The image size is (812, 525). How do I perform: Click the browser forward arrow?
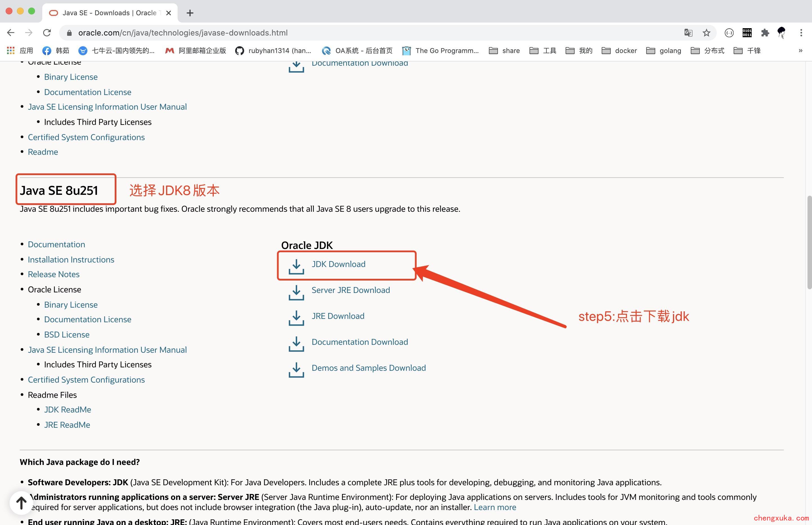point(29,33)
